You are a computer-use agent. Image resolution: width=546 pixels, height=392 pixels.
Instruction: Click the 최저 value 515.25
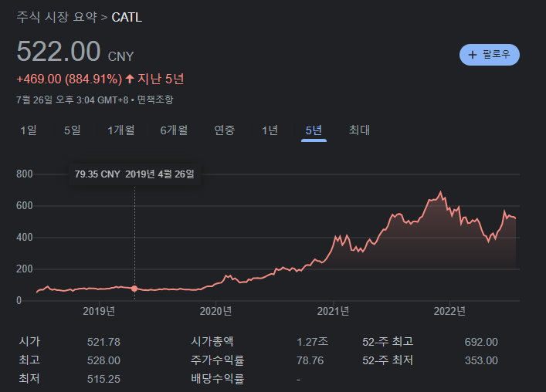click(103, 379)
